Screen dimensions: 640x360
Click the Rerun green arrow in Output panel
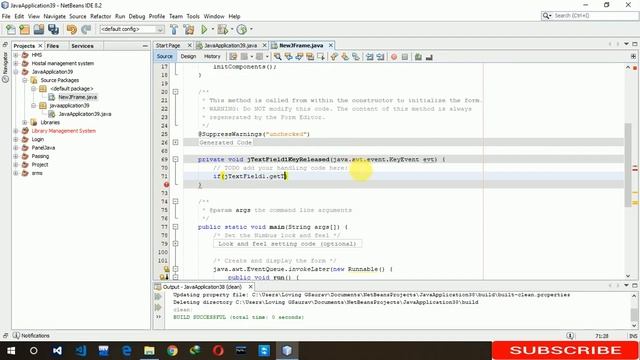(x=158, y=297)
